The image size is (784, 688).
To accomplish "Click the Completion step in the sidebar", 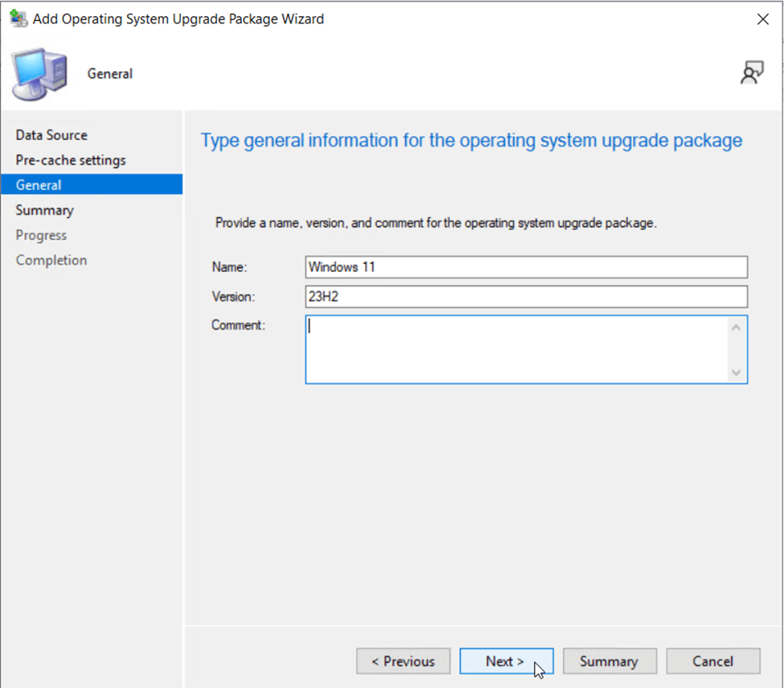I will point(51,260).
